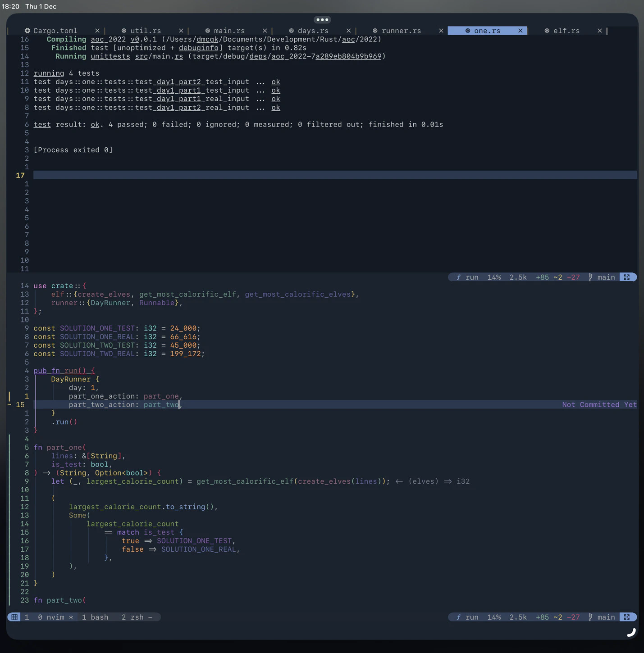Viewport: 644px width, 653px height.
Task: Click the "Not Committed Yet" blame annotation
Action: [599, 405]
